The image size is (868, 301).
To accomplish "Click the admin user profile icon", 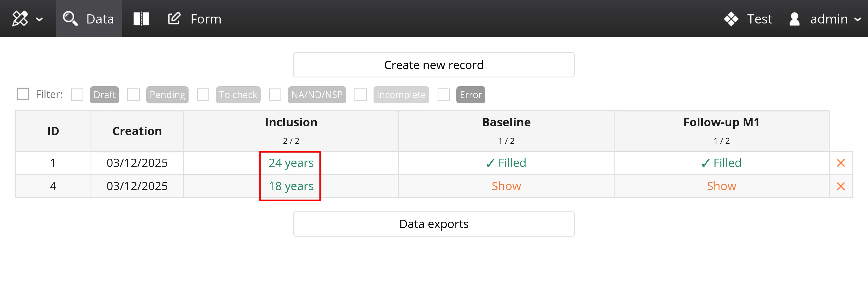I will (x=794, y=19).
